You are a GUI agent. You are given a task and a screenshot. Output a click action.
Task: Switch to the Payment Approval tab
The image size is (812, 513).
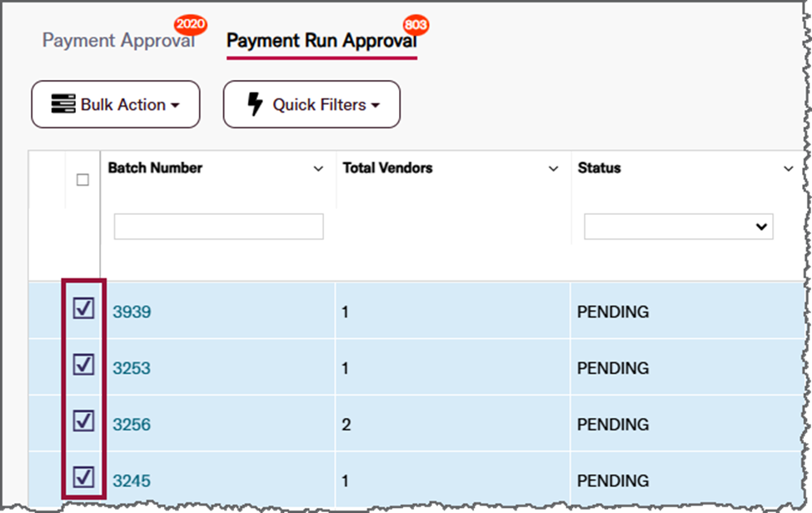point(118,41)
